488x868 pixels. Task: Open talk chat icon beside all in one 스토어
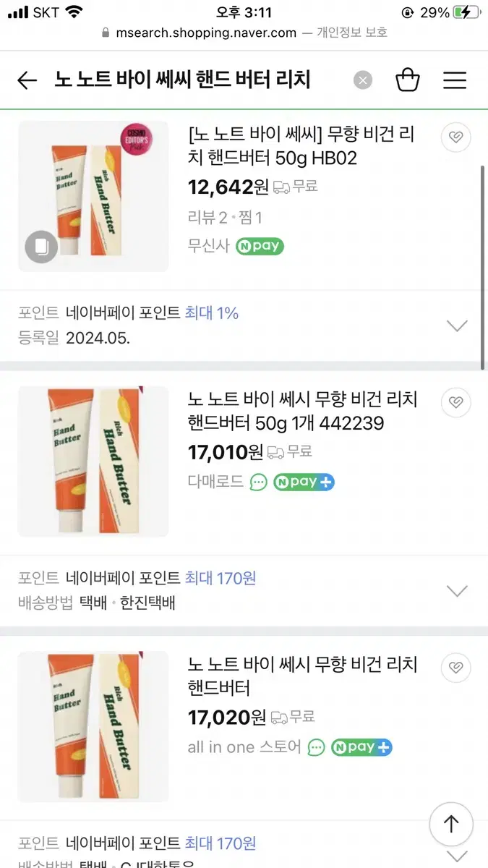click(x=316, y=747)
